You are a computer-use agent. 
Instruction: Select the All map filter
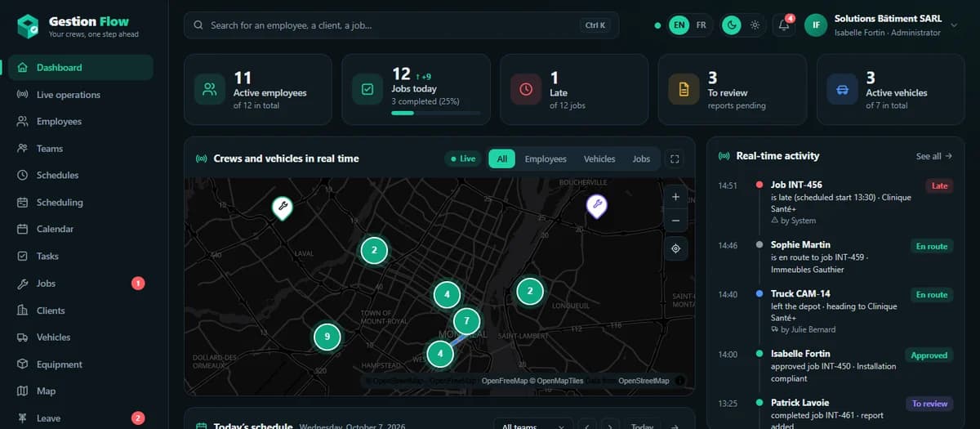click(502, 159)
